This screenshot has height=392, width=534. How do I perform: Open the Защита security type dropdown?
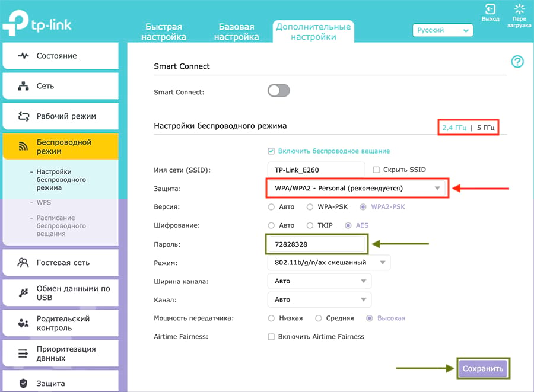coord(357,188)
